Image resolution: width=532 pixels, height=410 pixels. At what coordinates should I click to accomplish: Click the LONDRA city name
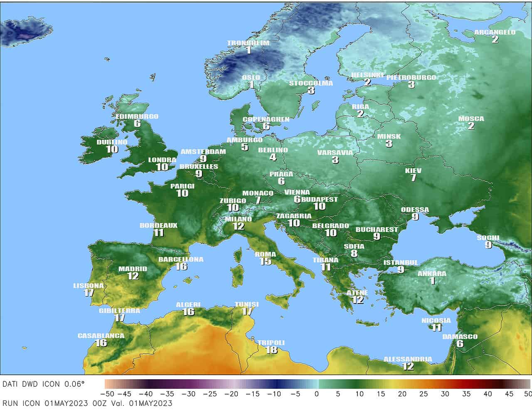[162, 160]
